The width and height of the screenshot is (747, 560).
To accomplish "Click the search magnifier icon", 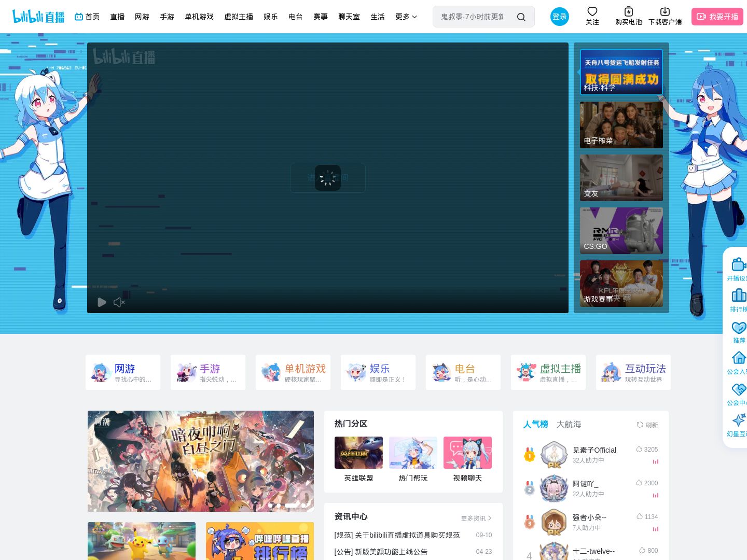I will [x=521, y=17].
